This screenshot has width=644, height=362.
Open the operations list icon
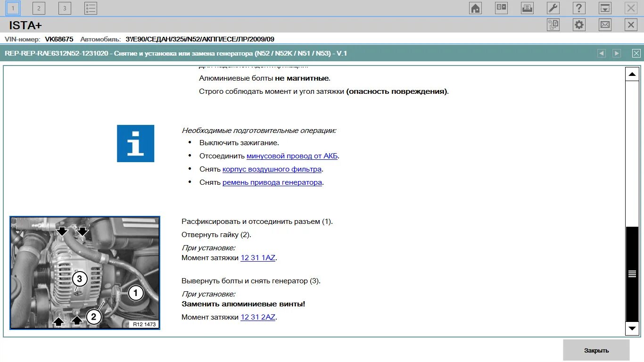coord(91,8)
